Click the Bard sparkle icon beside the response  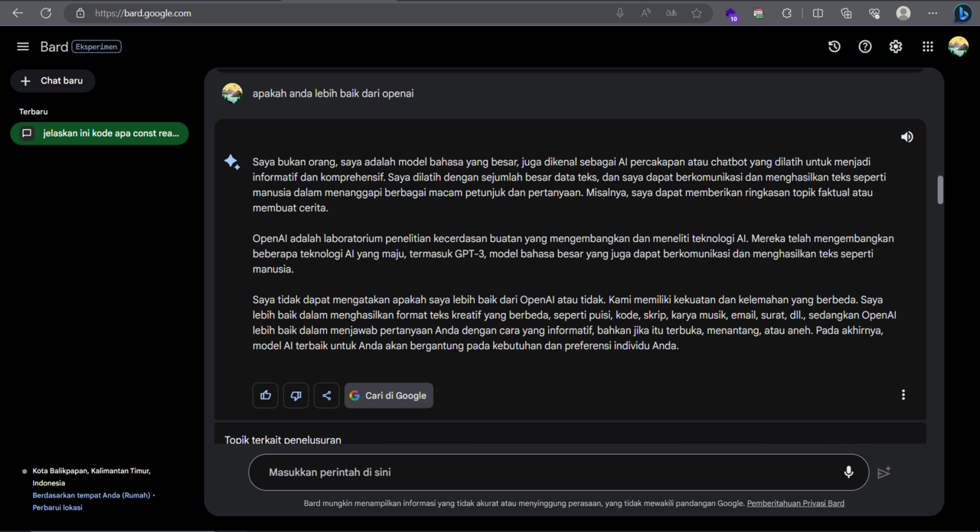click(232, 162)
